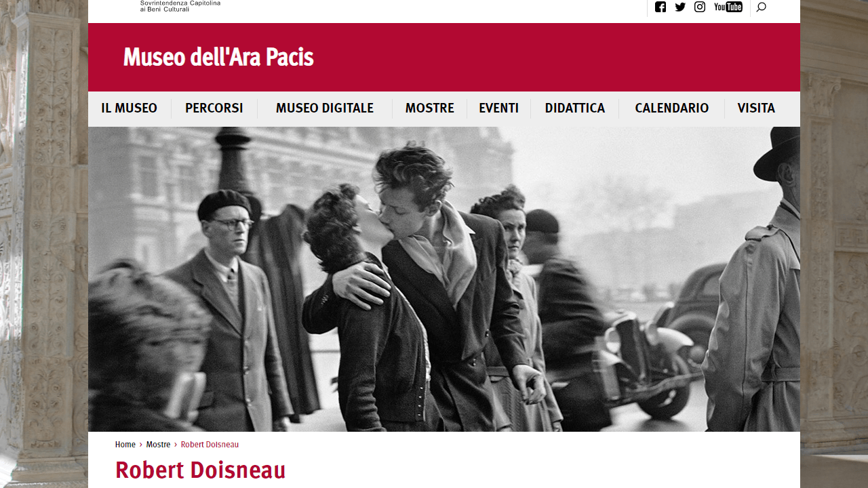The width and height of the screenshot is (868, 488).
Task: Click the Sovrintendenza Capitolina logo
Action: pyautogui.click(x=180, y=6)
